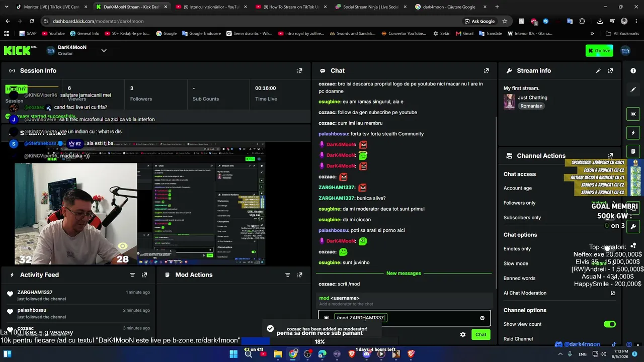
Task: Open the YouTube bookmark
Action: pos(53,33)
